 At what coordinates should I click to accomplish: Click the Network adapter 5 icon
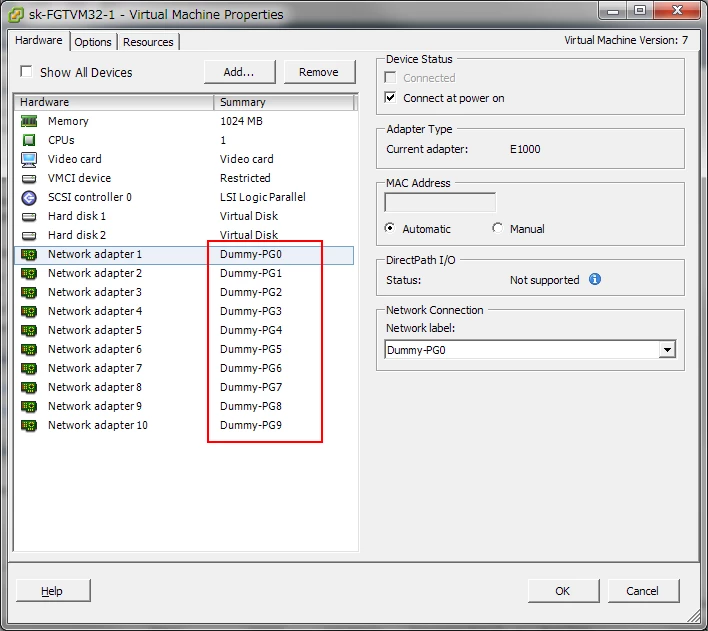coord(29,330)
